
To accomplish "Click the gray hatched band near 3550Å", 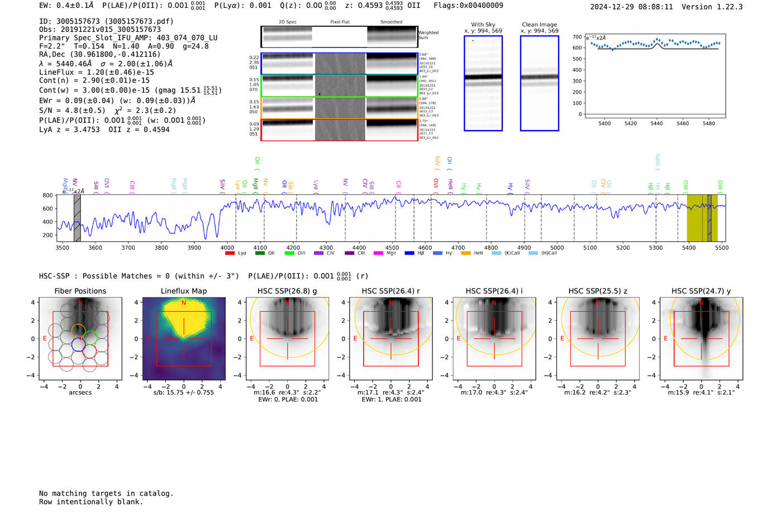I will [77, 218].
